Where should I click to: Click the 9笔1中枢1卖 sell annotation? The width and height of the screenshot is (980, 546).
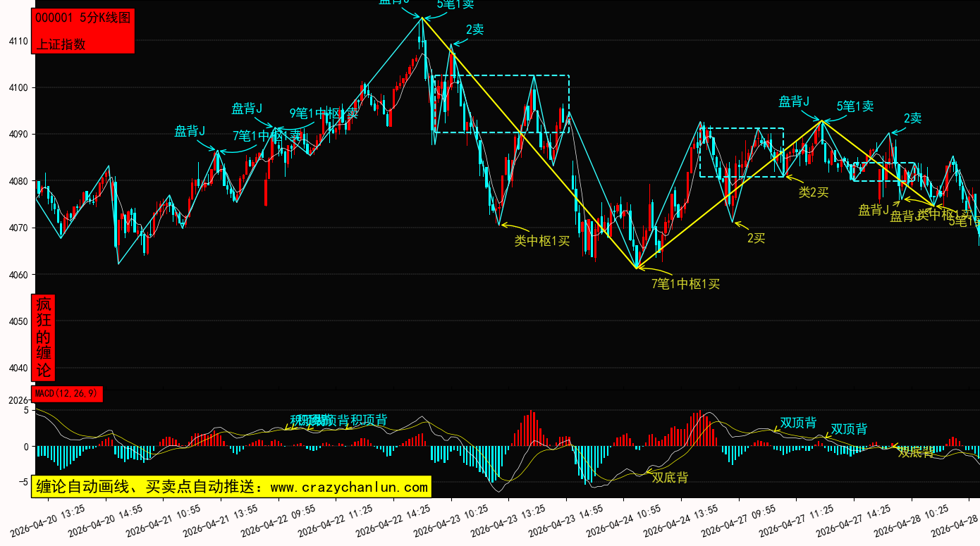point(324,113)
